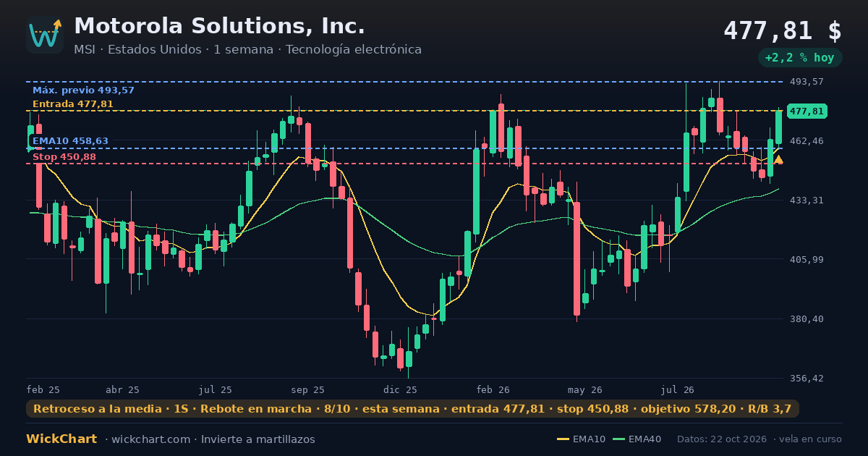868x456 pixels.
Task: Click the Retroceso a la media summary banner
Action: coord(412,409)
